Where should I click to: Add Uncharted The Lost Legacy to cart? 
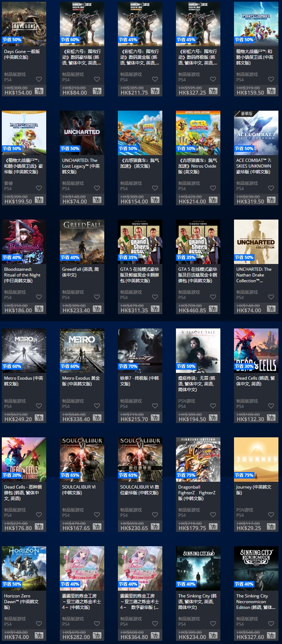click(97, 200)
